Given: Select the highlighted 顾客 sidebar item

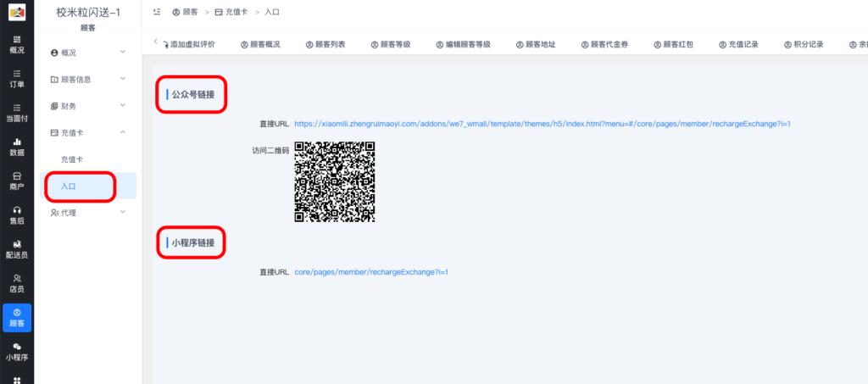Looking at the screenshot, I should pos(17,318).
